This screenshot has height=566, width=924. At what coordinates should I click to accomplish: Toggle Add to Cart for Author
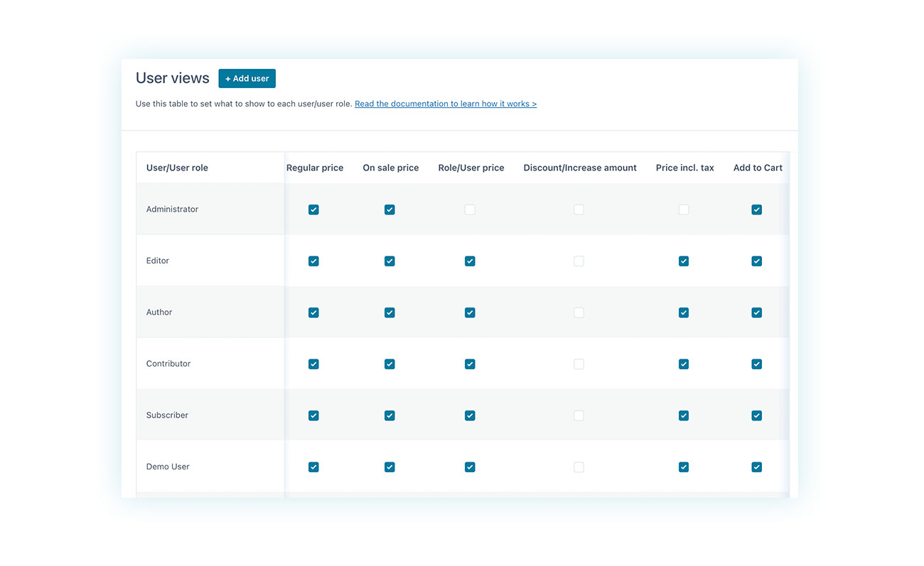(757, 312)
